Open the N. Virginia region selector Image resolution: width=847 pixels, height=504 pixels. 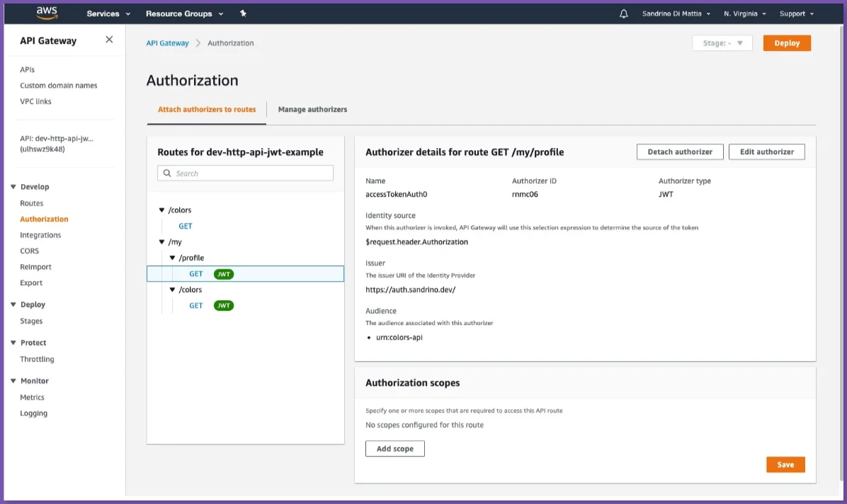point(744,13)
